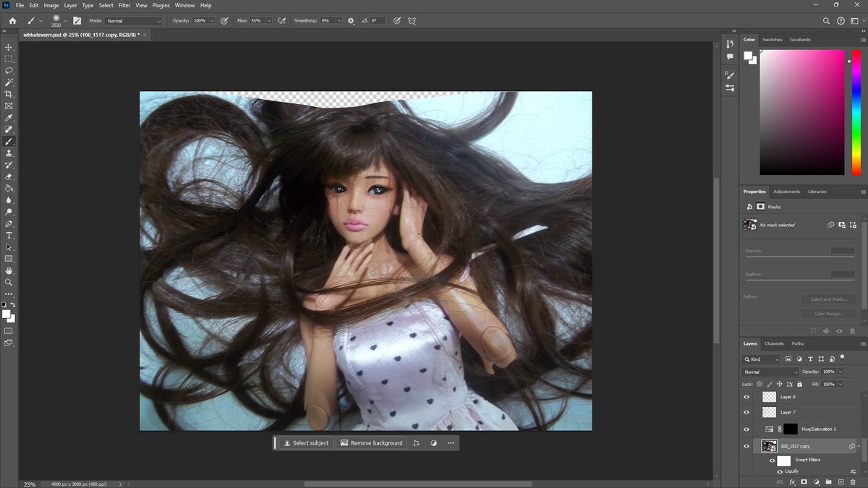Switch to the Zoom tool

(x=9, y=282)
